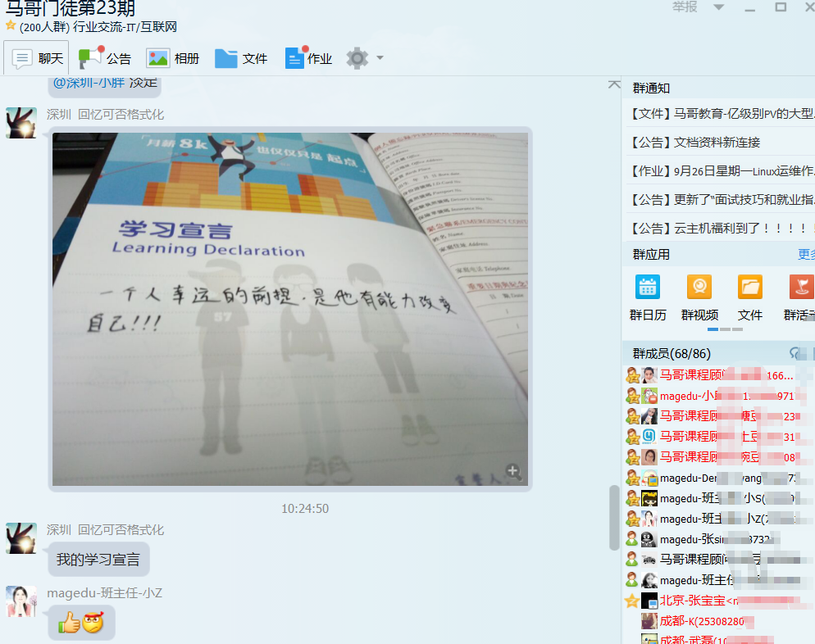
Task: Click the magedu-班主任-小Z avatar in chat
Action: tap(21, 601)
